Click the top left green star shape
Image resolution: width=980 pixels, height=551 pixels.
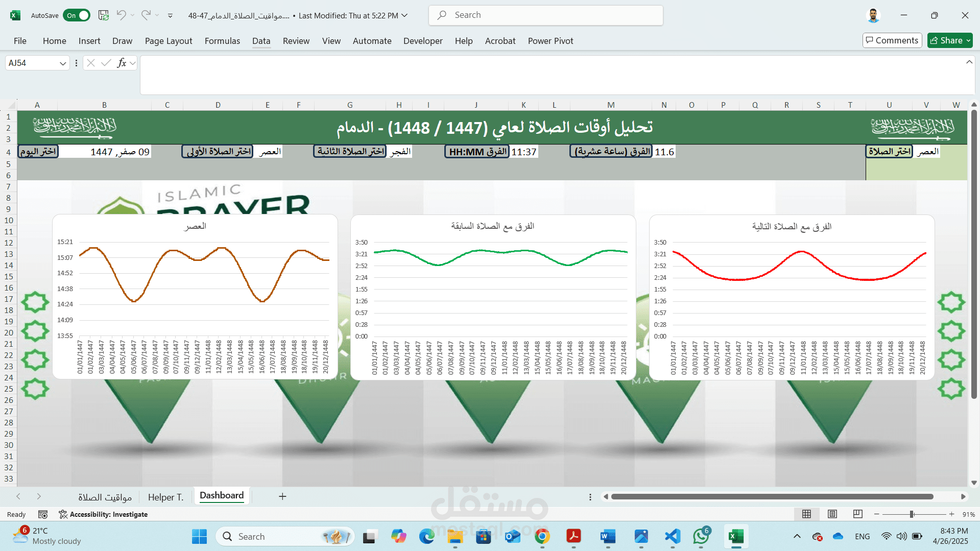[x=35, y=302]
